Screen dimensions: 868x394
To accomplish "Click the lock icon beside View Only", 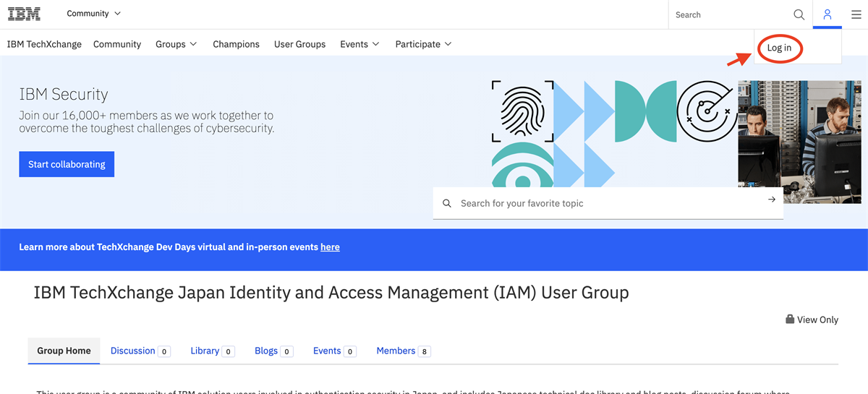I will pos(790,319).
